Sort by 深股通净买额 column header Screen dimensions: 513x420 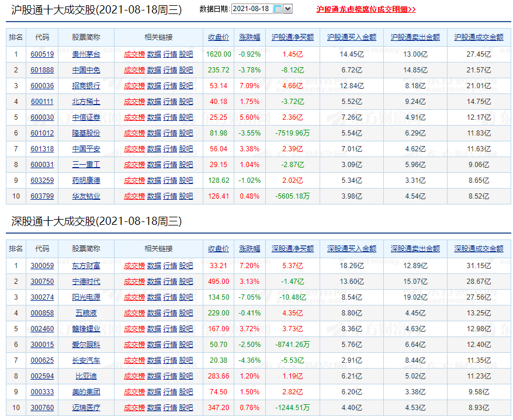click(293, 249)
